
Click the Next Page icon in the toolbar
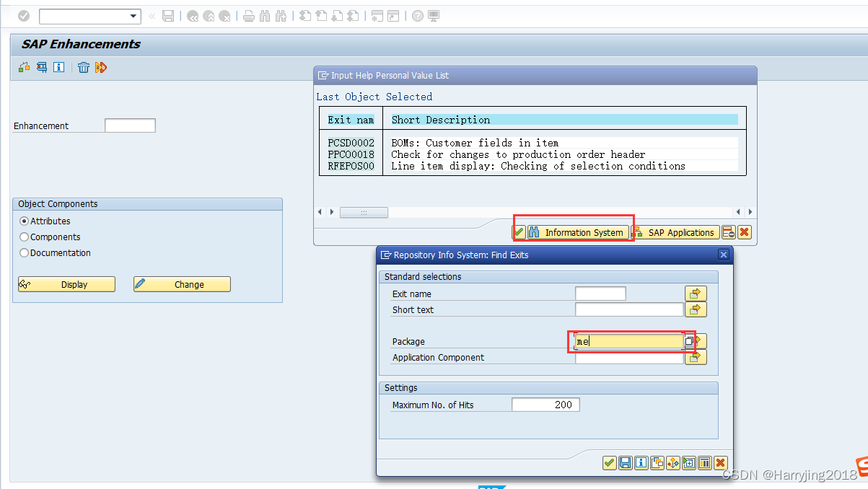pos(337,16)
